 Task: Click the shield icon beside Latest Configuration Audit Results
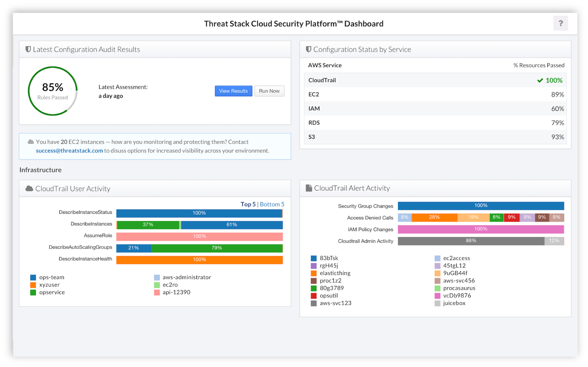click(x=28, y=49)
